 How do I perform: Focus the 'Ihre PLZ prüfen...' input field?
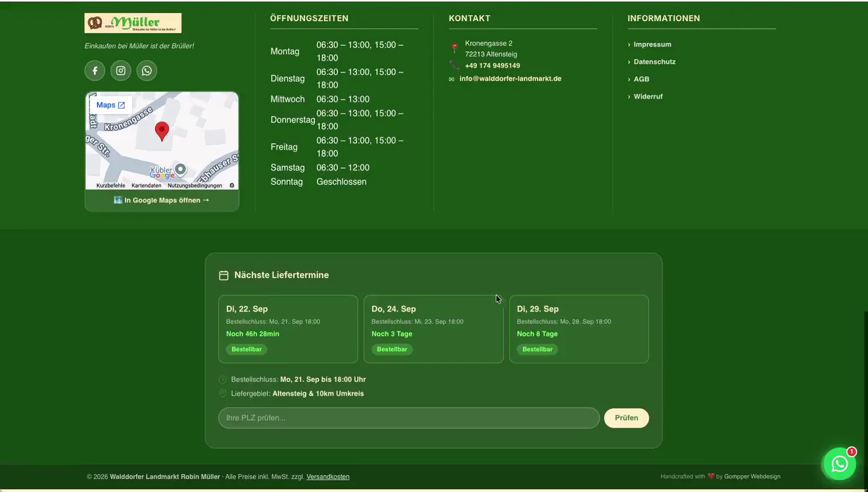(409, 418)
